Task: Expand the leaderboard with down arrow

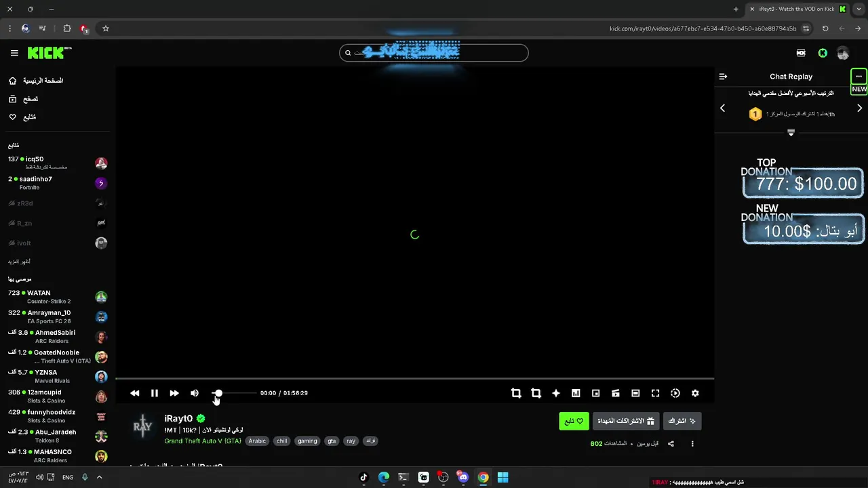Action: click(791, 132)
